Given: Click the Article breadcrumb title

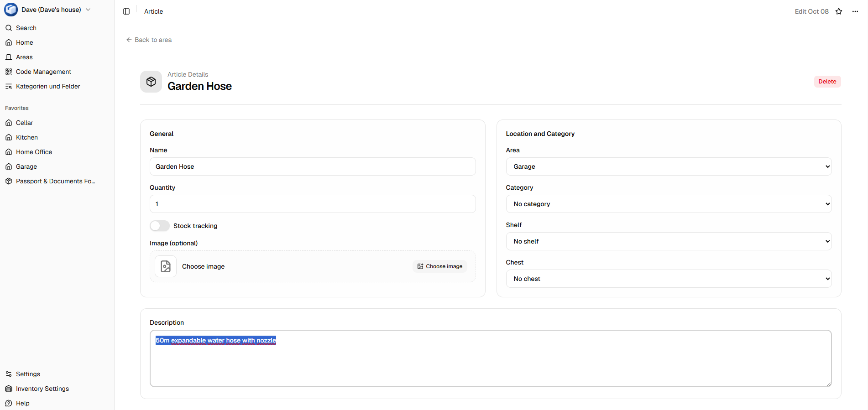Looking at the screenshot, I should [153, 11].
